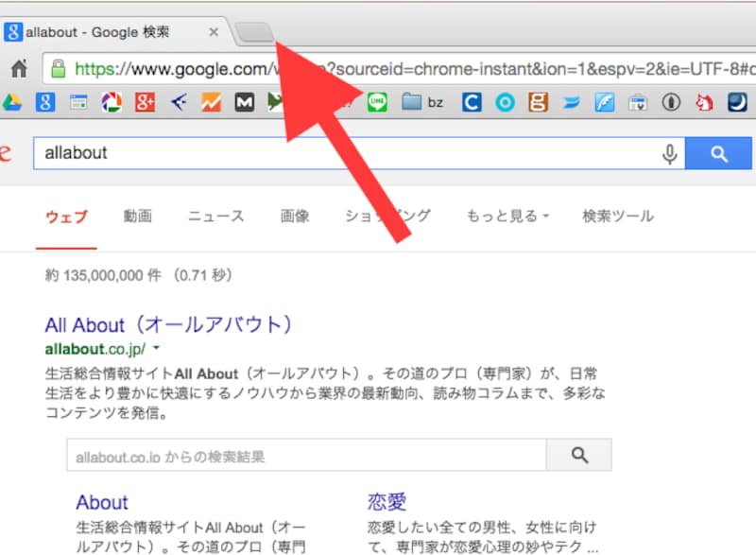756x555 pixels.
Task: Open the bz bookmarks folder
Action: 422,102
